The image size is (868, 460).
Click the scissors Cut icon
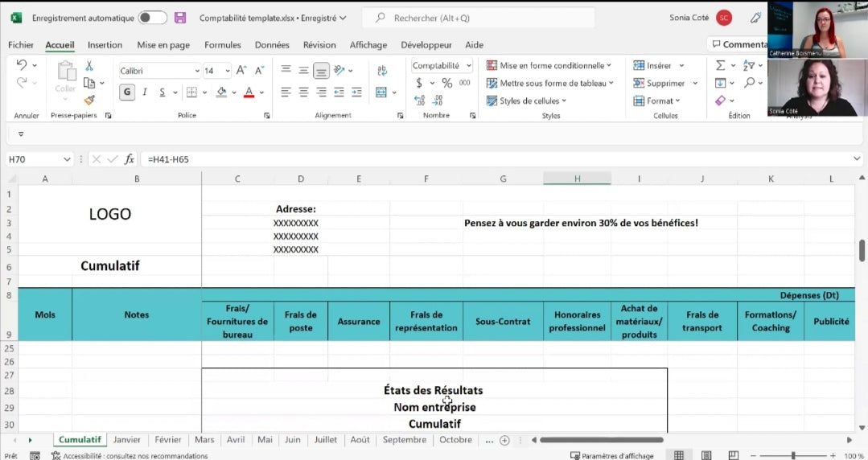coord(89,66)
